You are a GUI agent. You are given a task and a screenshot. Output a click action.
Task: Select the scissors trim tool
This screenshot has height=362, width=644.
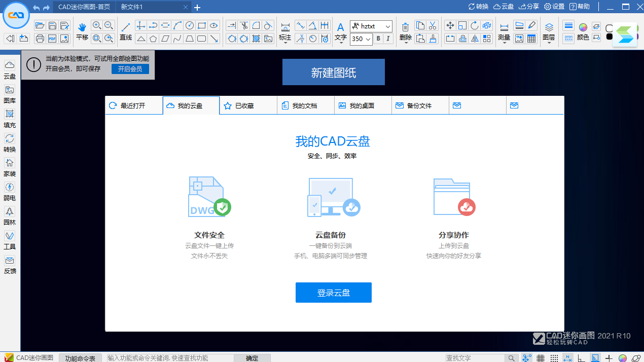point(244,26)
